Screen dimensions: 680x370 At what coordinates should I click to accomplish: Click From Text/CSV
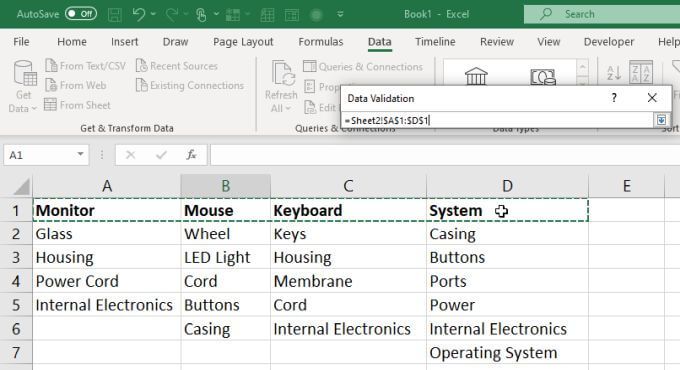[85, 66]
